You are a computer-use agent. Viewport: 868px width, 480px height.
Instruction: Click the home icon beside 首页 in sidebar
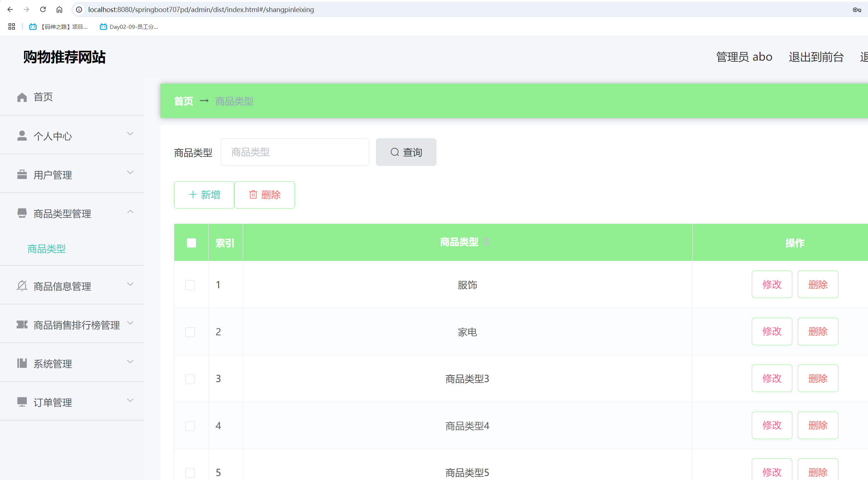22,97
